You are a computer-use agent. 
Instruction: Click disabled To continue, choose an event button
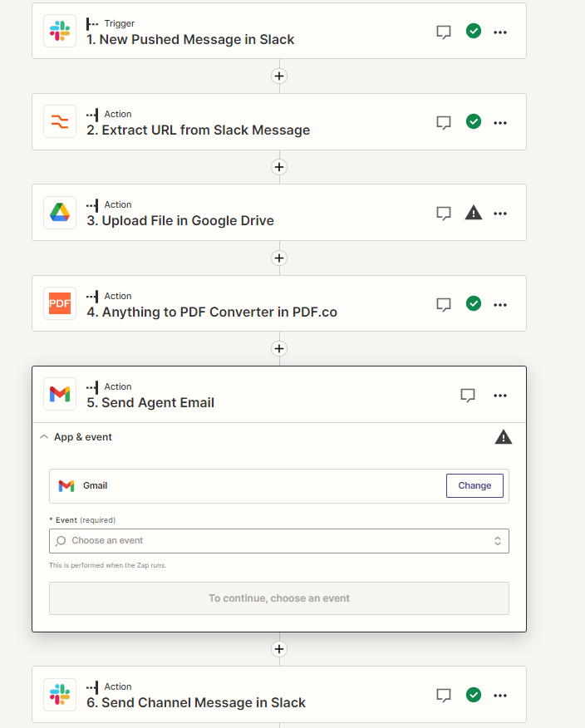pyautogui.click(x=279, y=598)
